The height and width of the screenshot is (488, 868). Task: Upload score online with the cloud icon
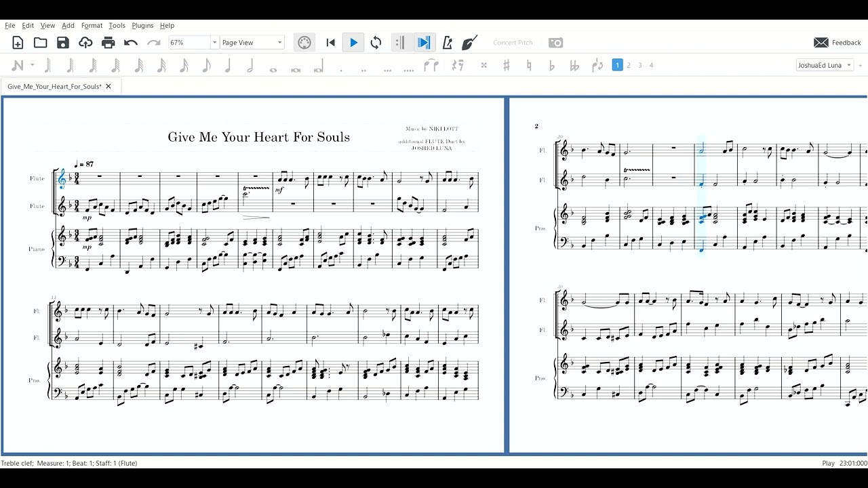point(85,43)
